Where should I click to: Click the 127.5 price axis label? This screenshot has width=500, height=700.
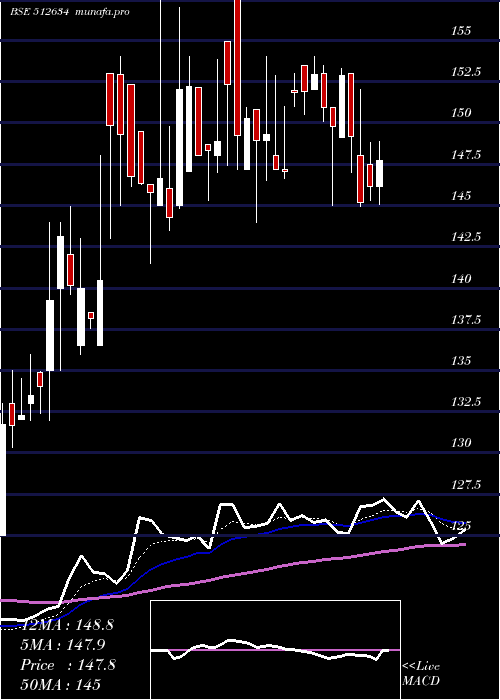click(466, 485)
